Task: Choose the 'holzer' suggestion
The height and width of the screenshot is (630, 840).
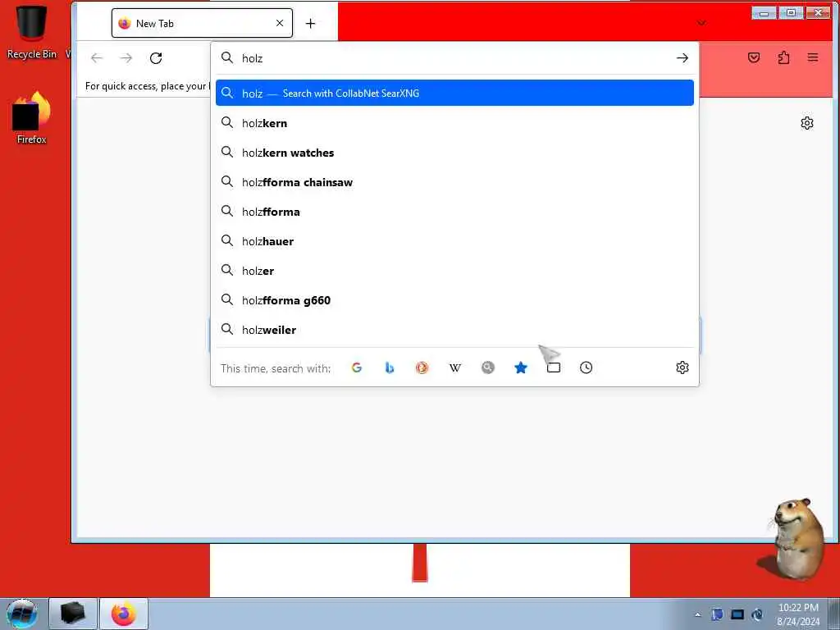Action: pos(454,271)
